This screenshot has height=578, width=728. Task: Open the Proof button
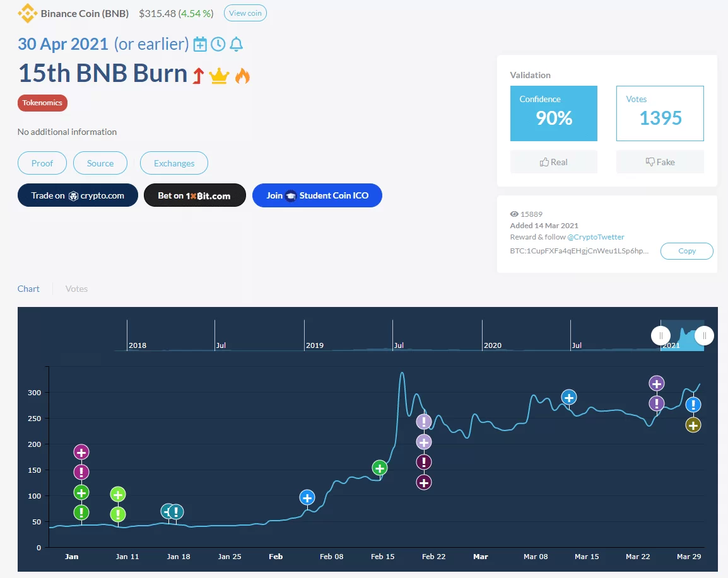tap(42, 163)
